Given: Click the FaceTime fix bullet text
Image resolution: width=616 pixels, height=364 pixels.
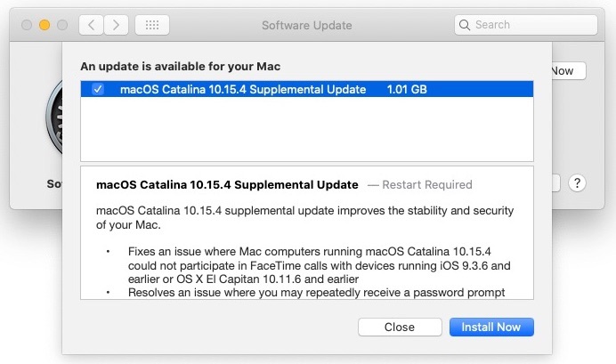Looking at the screenshot, I should pos(319,265).
